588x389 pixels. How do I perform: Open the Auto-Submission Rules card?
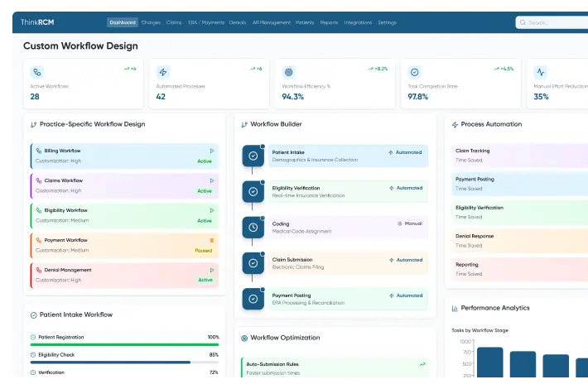pos(335,367)
